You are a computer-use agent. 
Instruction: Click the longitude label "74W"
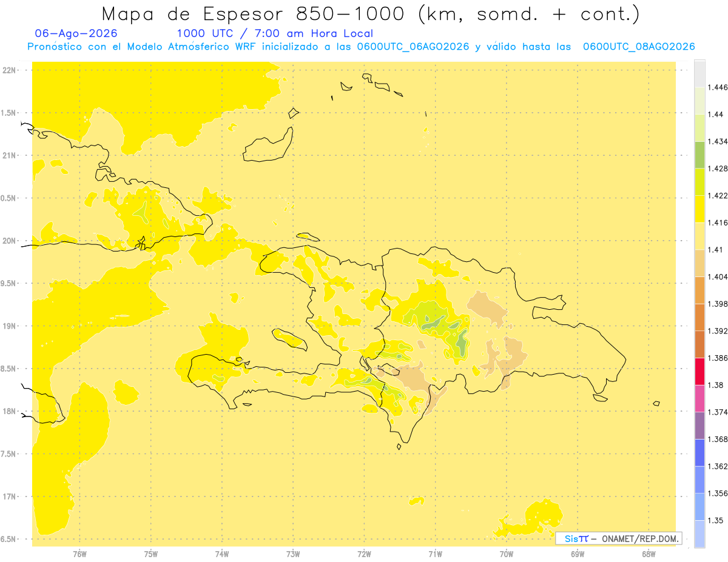click(222, 554)
